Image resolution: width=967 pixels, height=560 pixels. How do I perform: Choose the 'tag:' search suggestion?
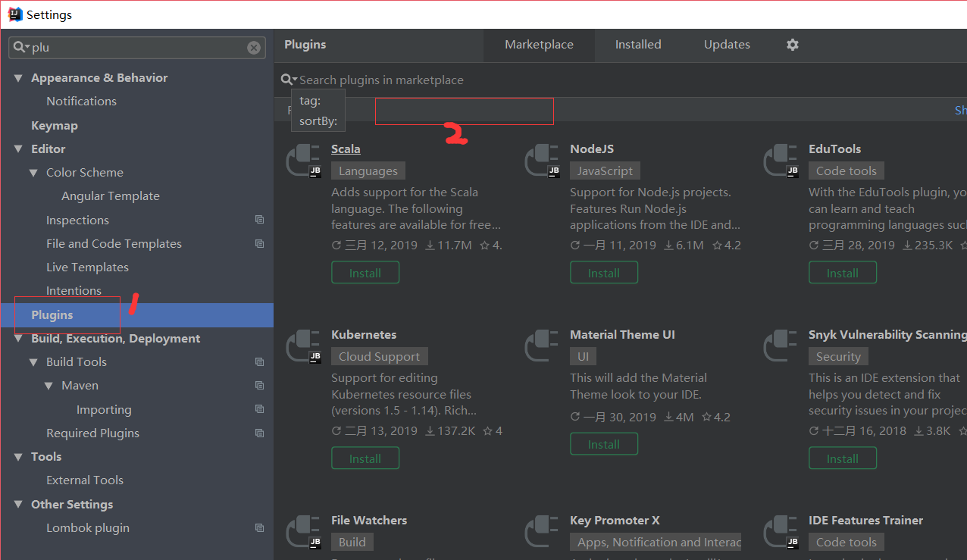318,100
